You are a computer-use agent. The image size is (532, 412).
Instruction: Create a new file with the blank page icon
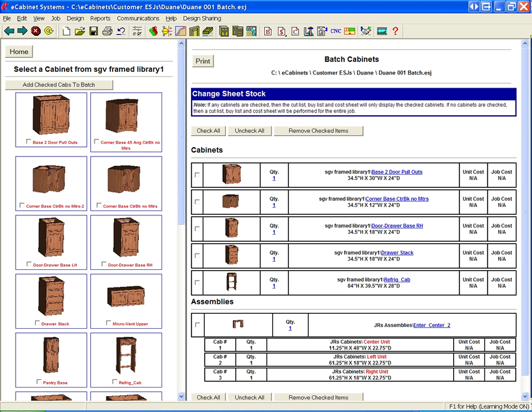point(66,31)
